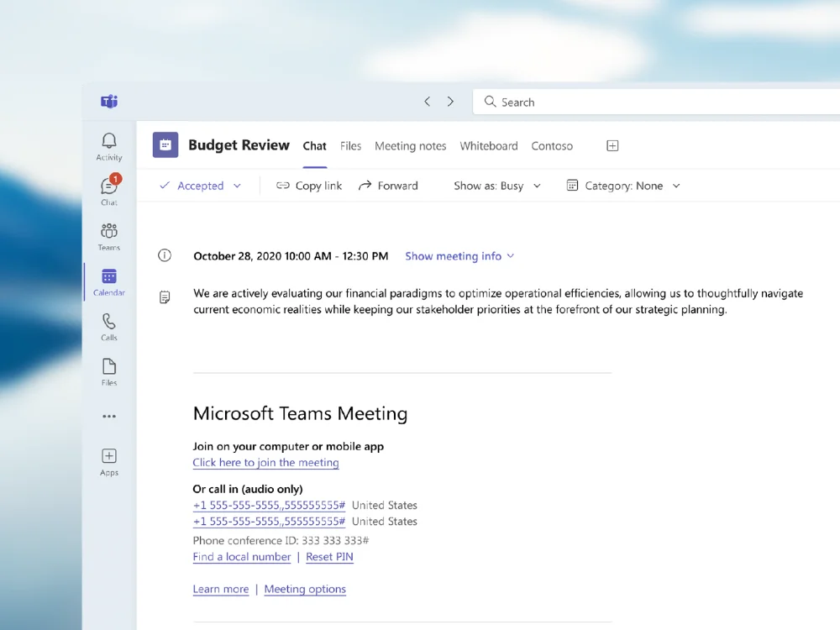The height and width of the screenshot is (630, 840).
Task: Expand Show meeting info
Action: tap(459, 256)
